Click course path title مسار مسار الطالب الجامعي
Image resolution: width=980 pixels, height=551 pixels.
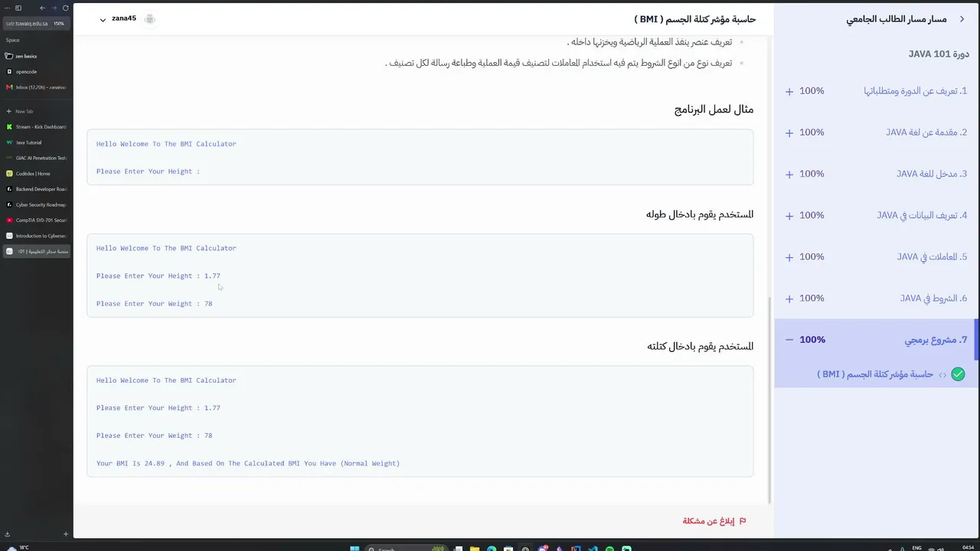point(897,19)
